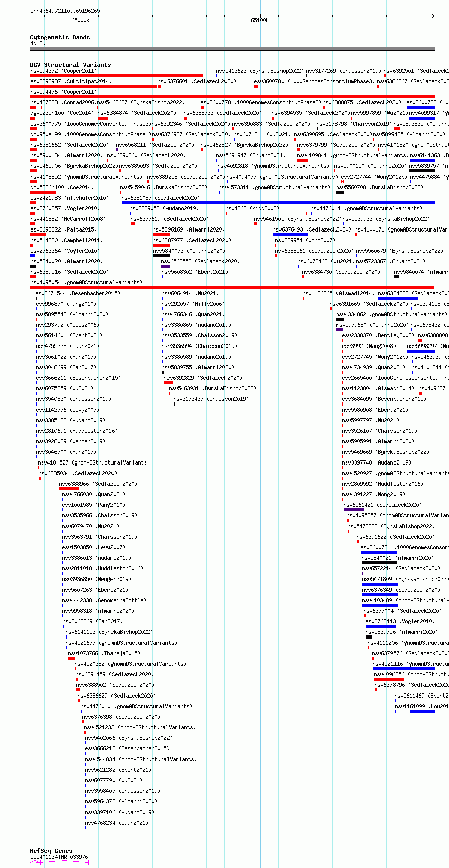Click the nsv594372 (Cooper2011) variant label
This screenshot has width=449, height=868.
(64, 71)
